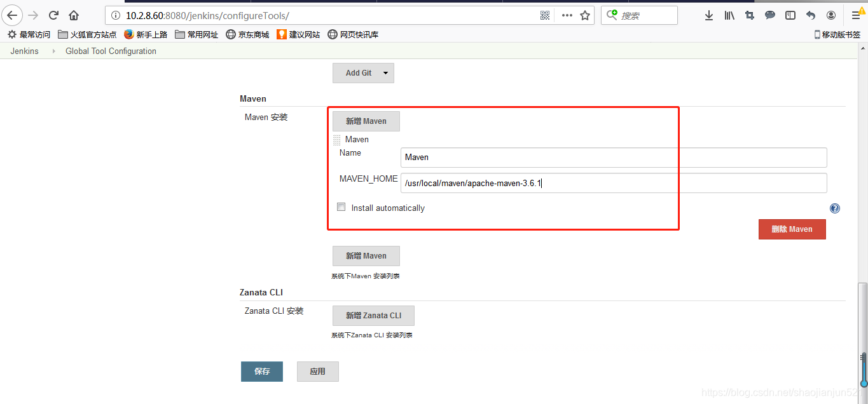Bookmark this page with the star icon
This screenshot has width=868, height=404.
(x=585, y=15)
